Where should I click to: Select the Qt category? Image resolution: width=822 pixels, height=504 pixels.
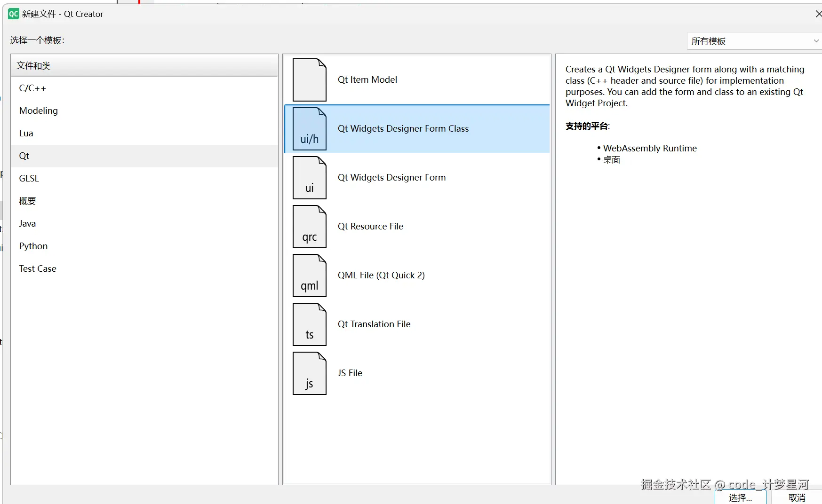point(144,156)
